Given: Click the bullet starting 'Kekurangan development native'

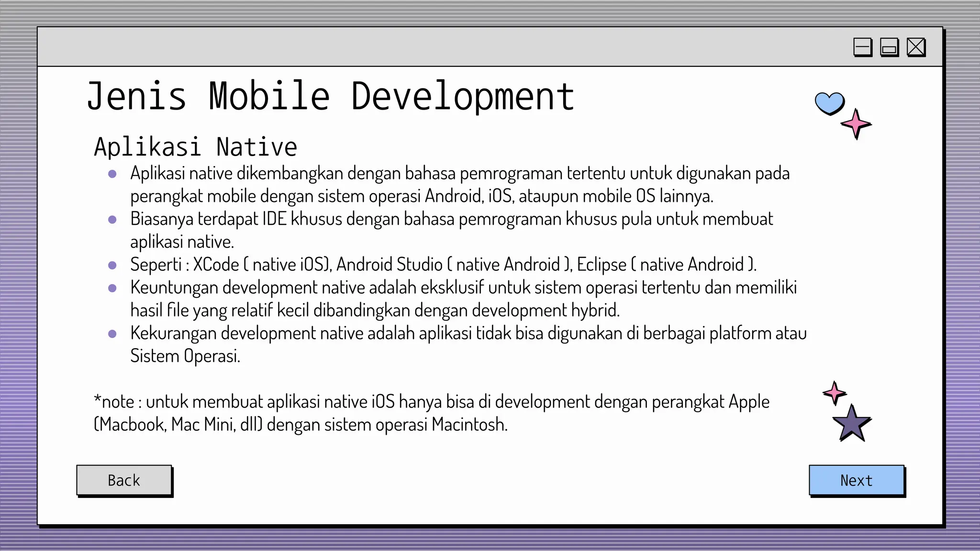Looking at the screenshot, I should [468, 344].
